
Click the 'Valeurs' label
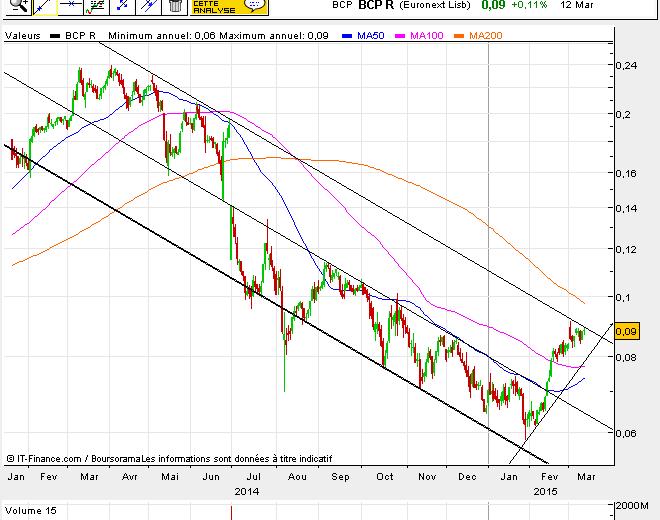(23, 36)
